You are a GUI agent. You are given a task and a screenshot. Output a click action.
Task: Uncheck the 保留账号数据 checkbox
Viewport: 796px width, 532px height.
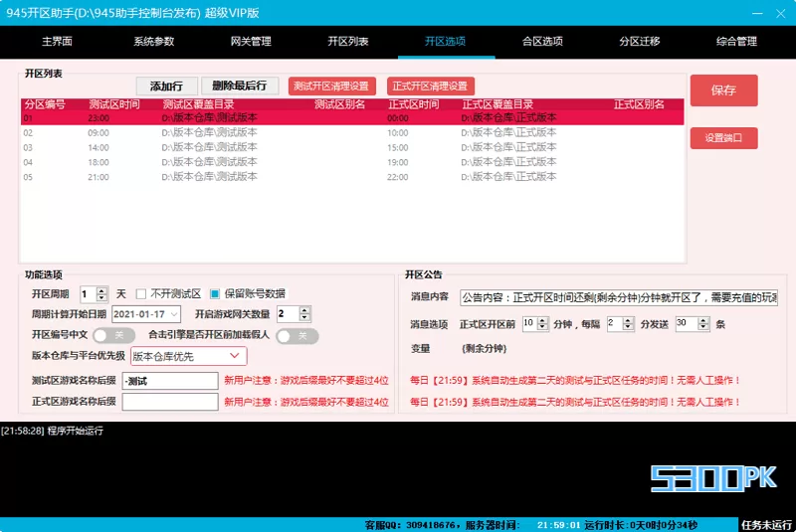tap(215, 294)
